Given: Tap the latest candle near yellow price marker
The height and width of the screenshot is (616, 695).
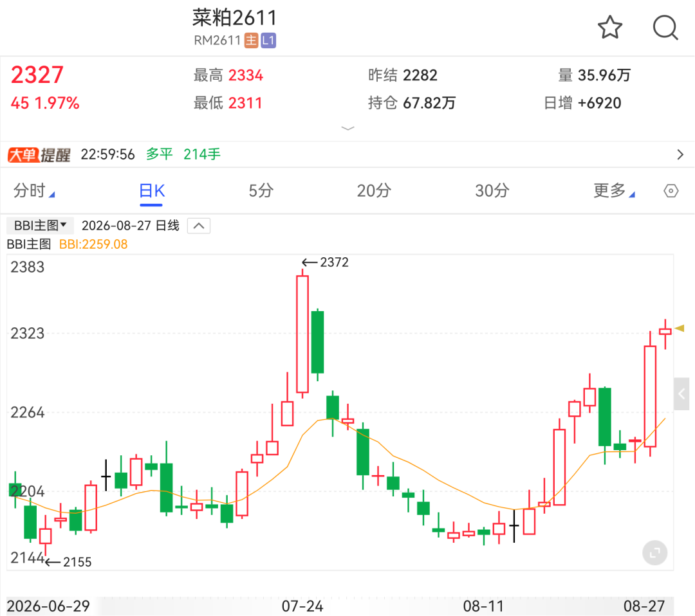Looking at the screenshot, I should tap(665, 332).
